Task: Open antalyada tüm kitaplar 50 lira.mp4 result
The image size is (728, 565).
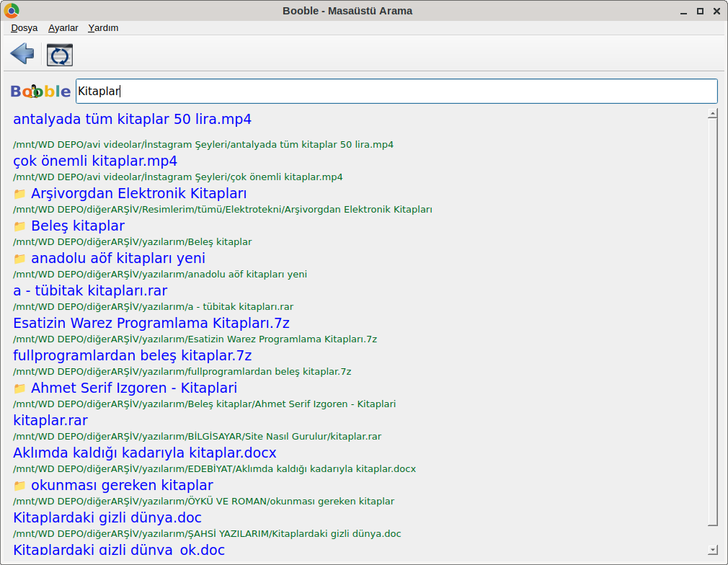Action: [x=132, y=119]
